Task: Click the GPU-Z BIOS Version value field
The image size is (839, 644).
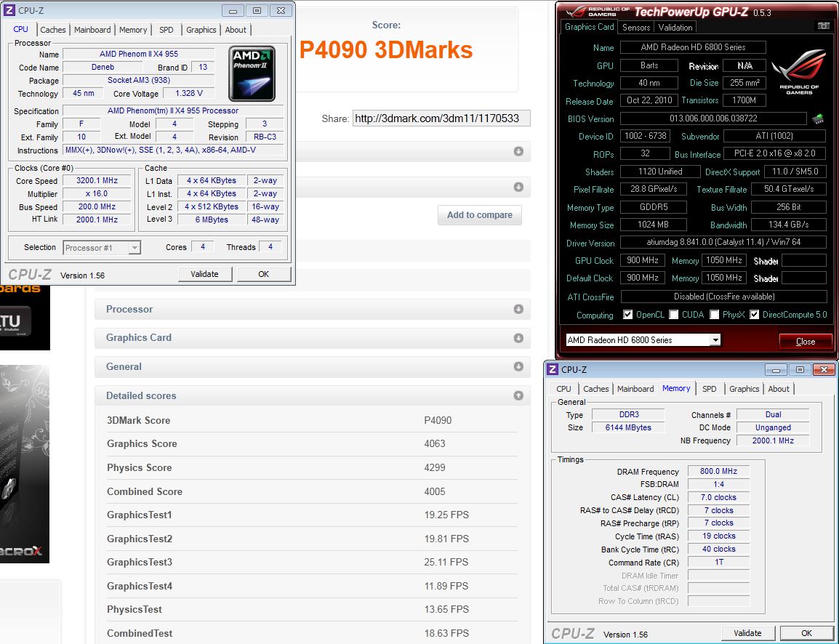Action: (713, 118)
